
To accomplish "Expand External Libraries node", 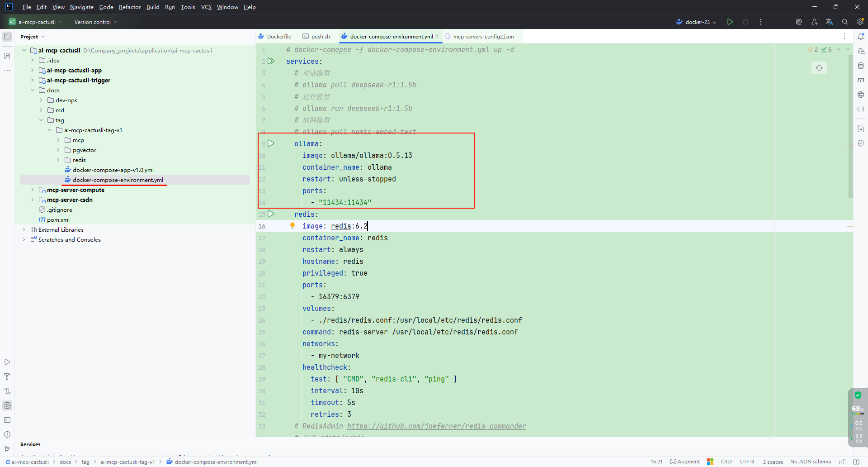I will coord(24,229).
